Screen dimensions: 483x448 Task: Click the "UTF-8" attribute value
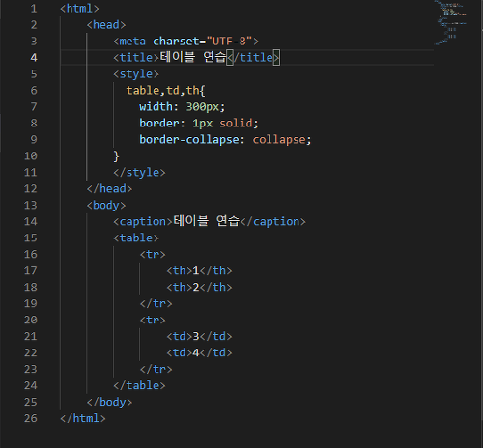[229, 42]
